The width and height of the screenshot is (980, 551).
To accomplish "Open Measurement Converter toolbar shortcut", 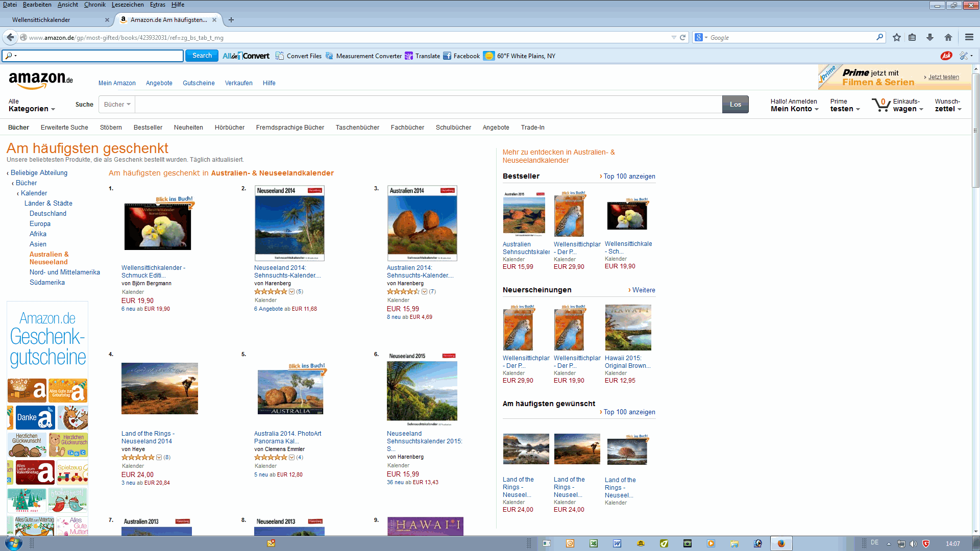I will coord(363,56).
